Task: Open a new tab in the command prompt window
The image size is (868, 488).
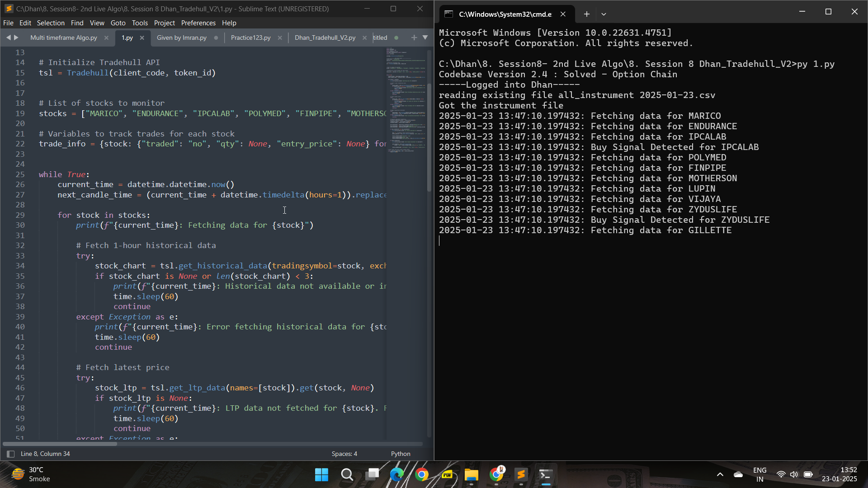Action: point(586,14)
